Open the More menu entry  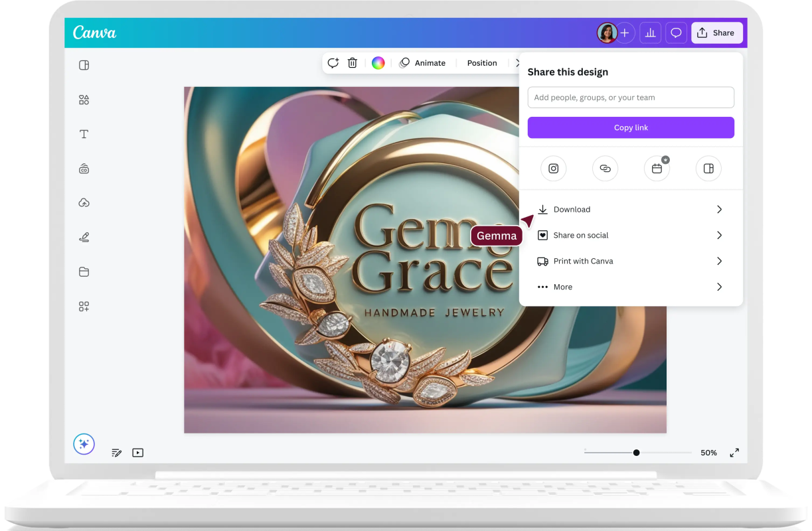point(563,287)
